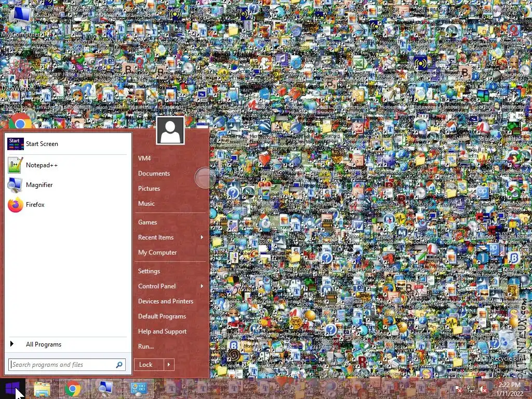Focus the Search programs and files box
This screenshot has width=532, height=399.
(67, 365)
